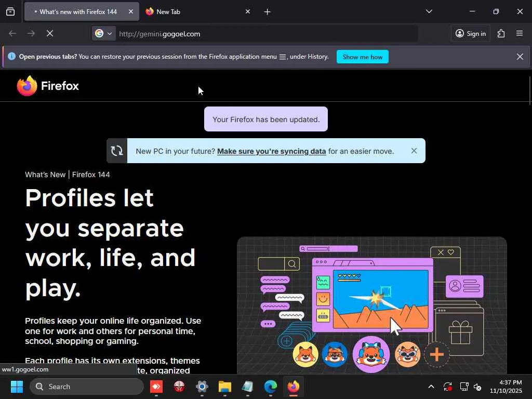
Task: Show hidden system tray icons chevron
Action: pyautogui.click(x=431, y=387)
